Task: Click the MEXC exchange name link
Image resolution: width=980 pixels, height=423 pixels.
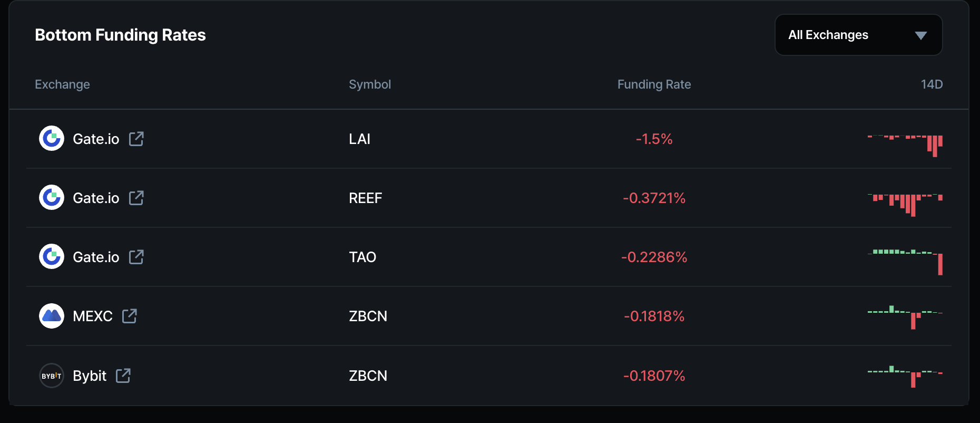Action: coord(93,316)
